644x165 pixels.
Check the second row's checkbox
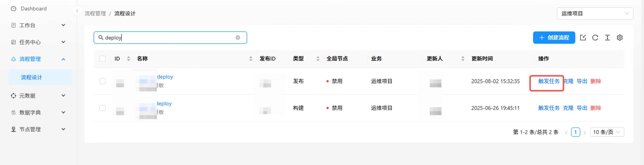click(x=102, y=108)
